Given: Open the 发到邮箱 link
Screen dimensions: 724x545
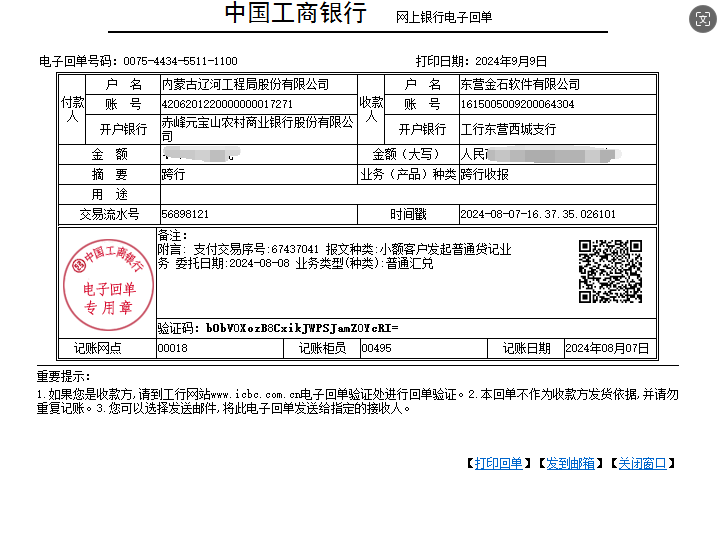Looking at the screenshot, I should click(570, 463).
